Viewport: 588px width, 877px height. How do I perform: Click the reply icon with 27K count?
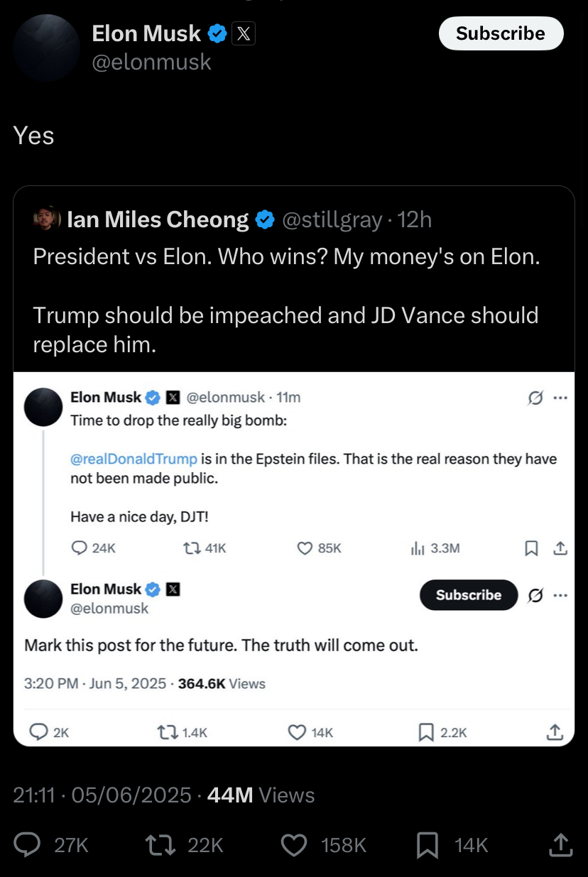point(29,844)
